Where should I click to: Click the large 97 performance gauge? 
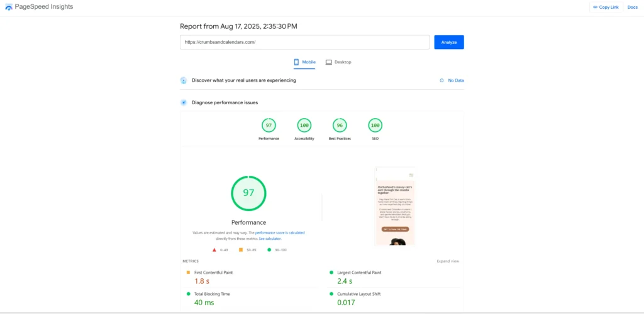248,193
